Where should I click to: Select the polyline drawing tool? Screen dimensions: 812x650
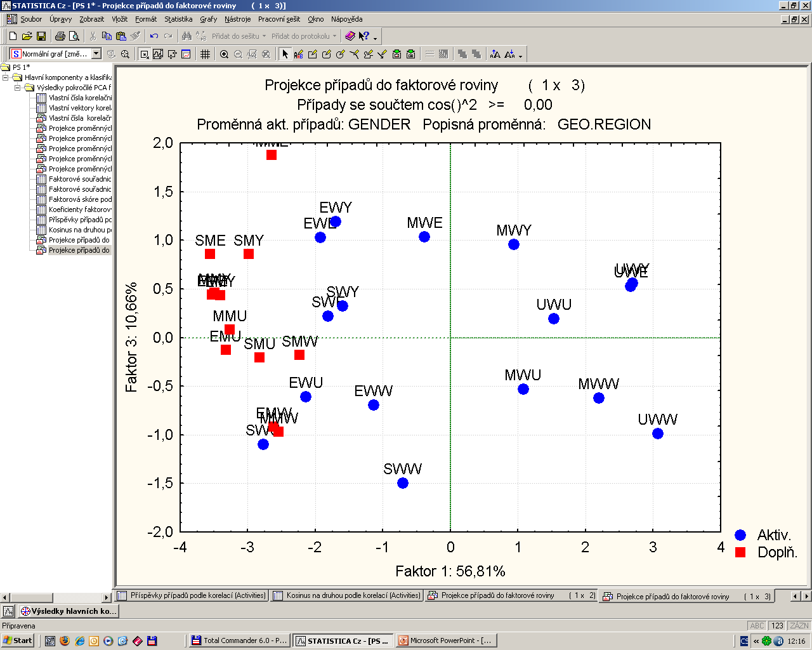[355, 54]
